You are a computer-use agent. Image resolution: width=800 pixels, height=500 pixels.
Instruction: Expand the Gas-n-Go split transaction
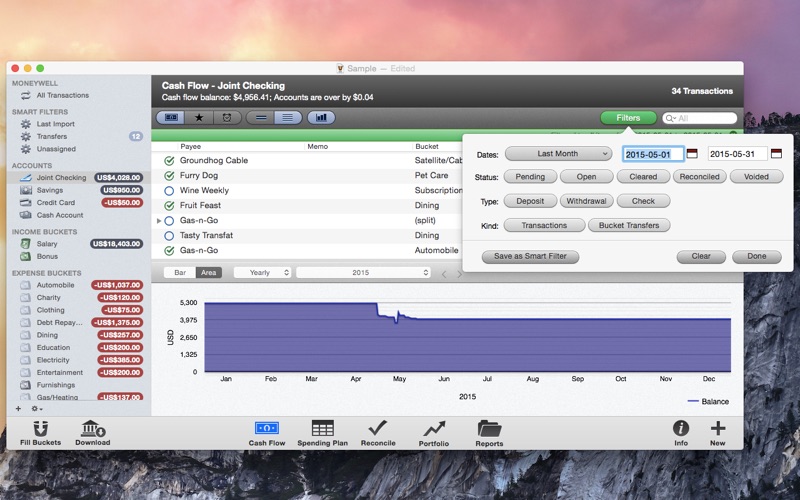pyautogui.click(x=158, y=220)
